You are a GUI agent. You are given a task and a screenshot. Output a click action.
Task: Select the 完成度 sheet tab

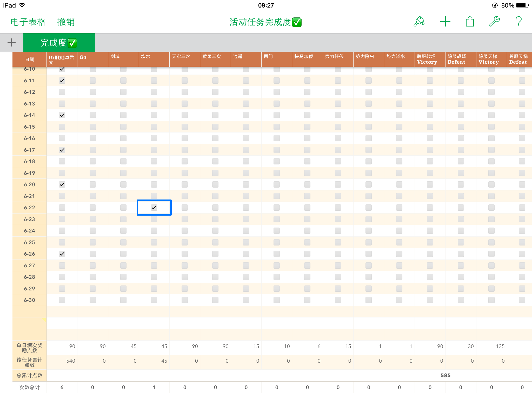tap(59, 43)
